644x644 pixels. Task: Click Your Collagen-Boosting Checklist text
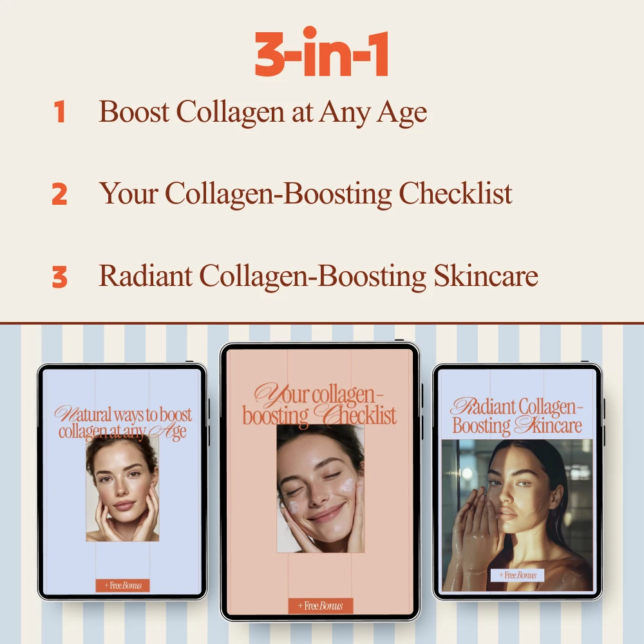click(305, 194)
